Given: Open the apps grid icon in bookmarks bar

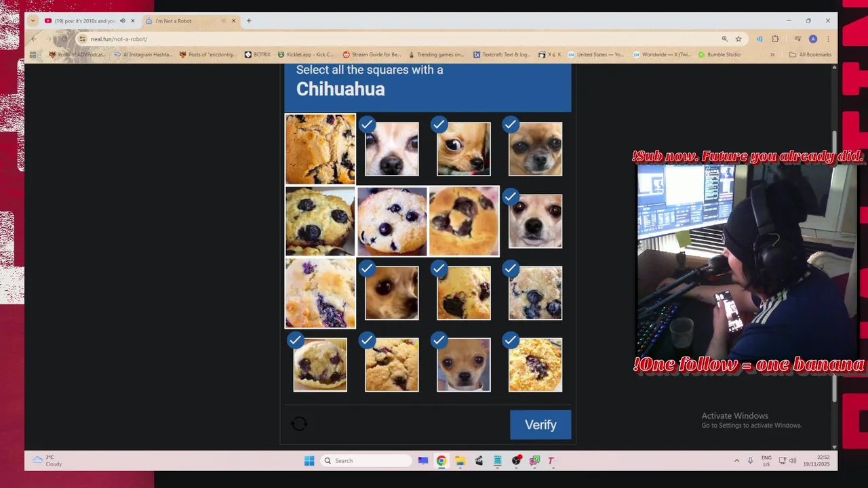Looking at the screenshot, I should coord(33,55).
